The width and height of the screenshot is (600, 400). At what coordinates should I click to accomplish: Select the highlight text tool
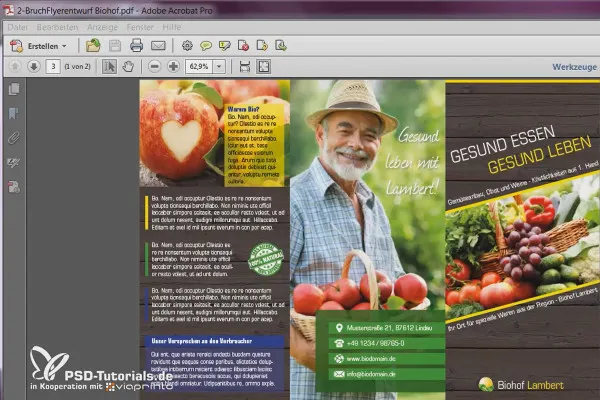[x=225, y=46]
